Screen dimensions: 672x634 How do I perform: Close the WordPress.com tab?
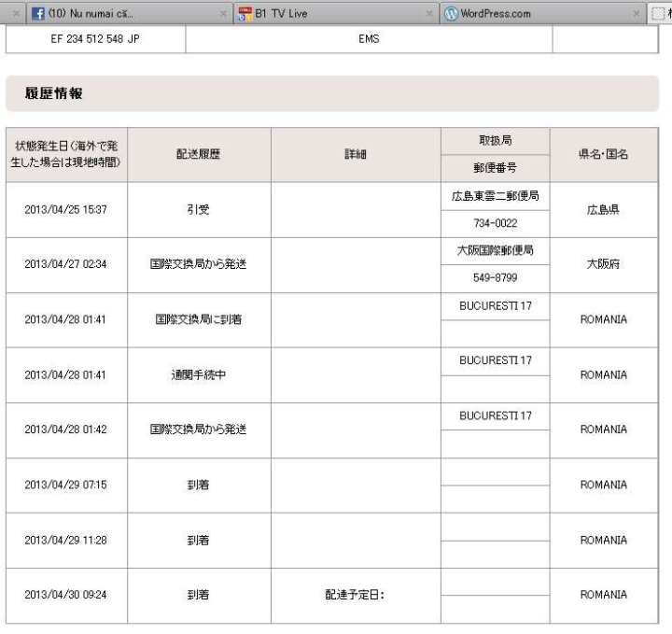[637, 14]
